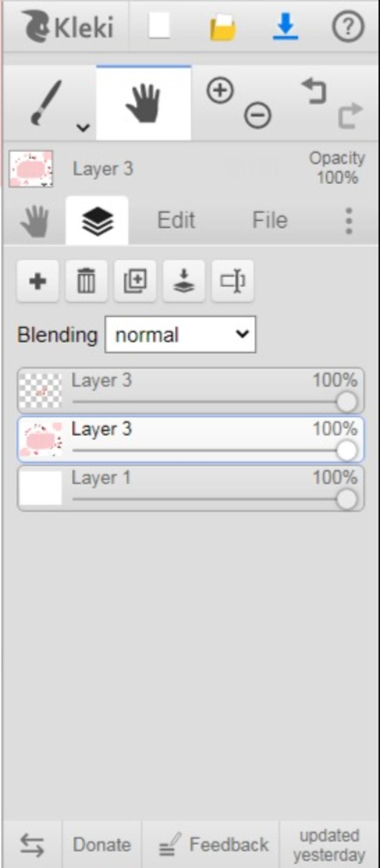The width and height of the screenshot is (380, 868).
Task: Rename layer using the rename icon
Action: [x=232, y=281]
